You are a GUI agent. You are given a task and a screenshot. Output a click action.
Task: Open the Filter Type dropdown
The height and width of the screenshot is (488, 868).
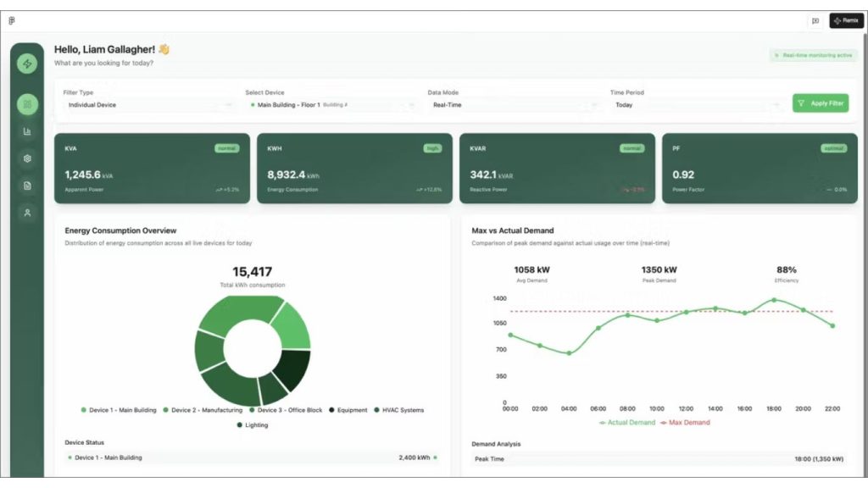[x=149, y=105]
